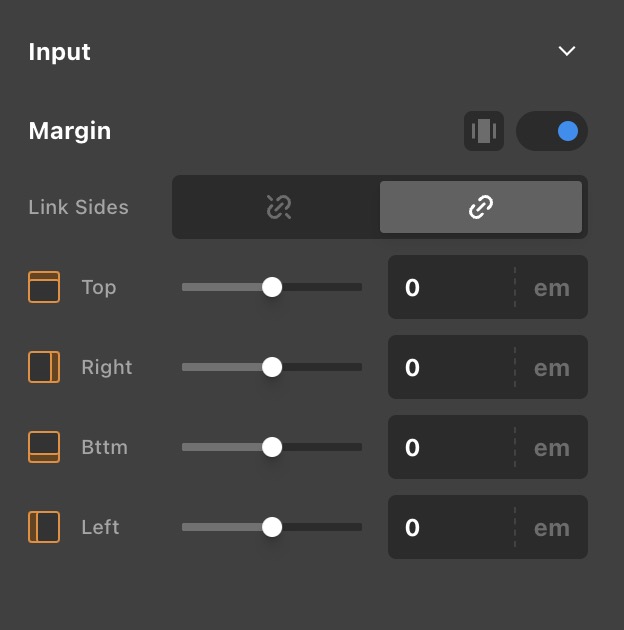Click the Left margin side icon
This screenshot has width=624, height=630.
click(x=44, y=527)
